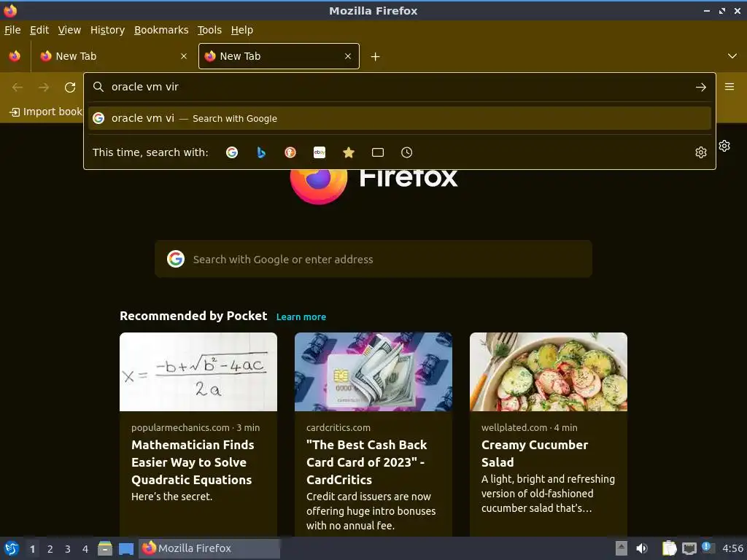
Task: Open 'Creamy Cucumber Salad' headline
Action: click(535, 454)
